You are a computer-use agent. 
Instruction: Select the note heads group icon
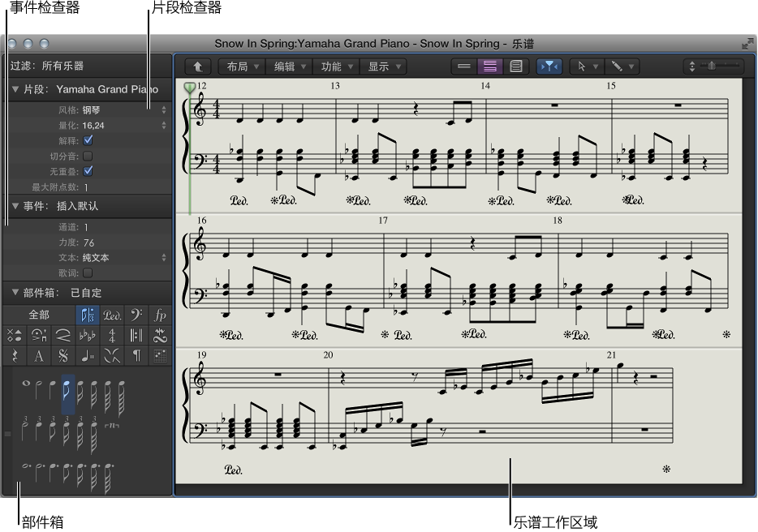pos(15,336)
